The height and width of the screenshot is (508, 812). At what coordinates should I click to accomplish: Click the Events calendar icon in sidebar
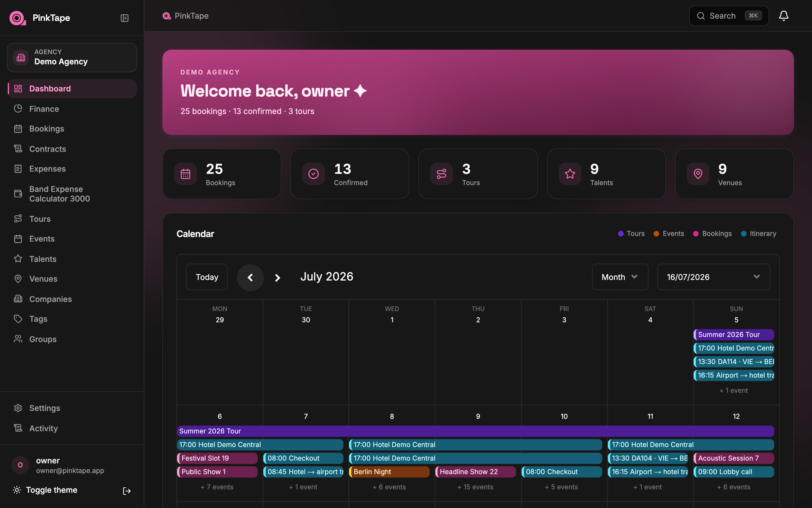coord(18,239)
